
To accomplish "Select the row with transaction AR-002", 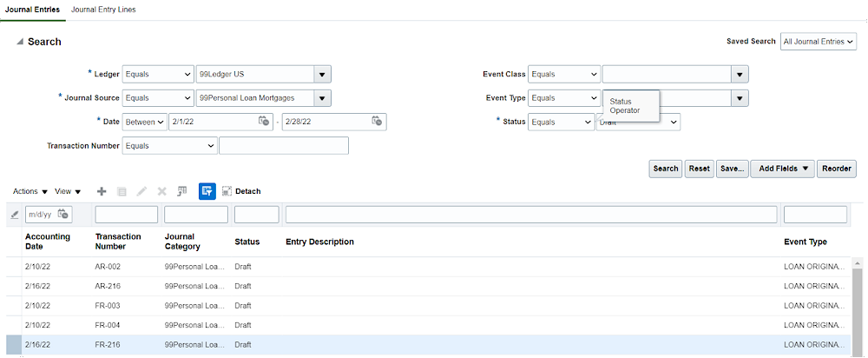I will coord(429,267).
